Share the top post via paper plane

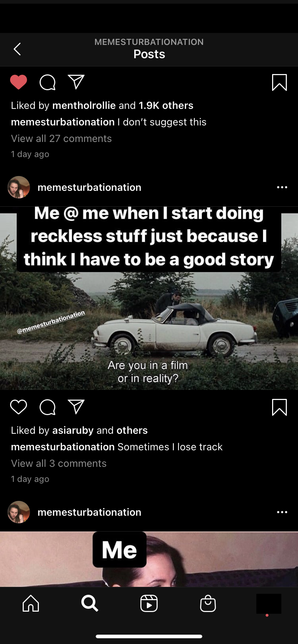coord(76,82)
